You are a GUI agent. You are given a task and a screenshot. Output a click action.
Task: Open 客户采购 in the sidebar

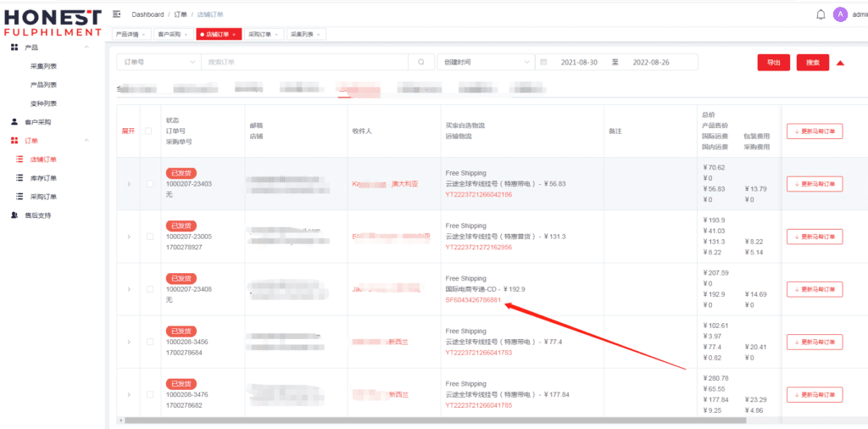pyautogui.click(x=37, y=122)
